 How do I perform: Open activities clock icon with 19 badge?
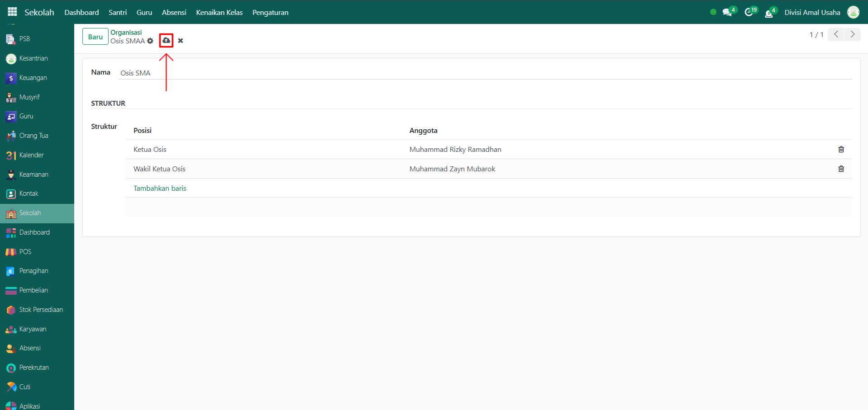tap(749, 12)
